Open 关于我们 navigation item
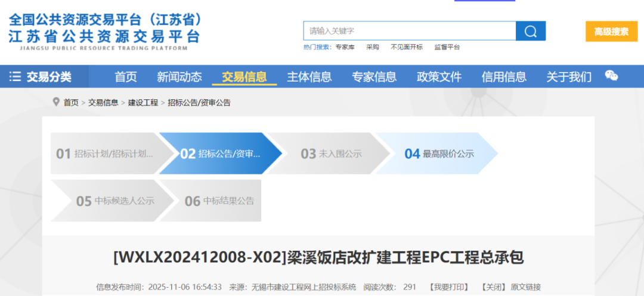Viewport: 644px width, 296px height. tap(569, 77)
